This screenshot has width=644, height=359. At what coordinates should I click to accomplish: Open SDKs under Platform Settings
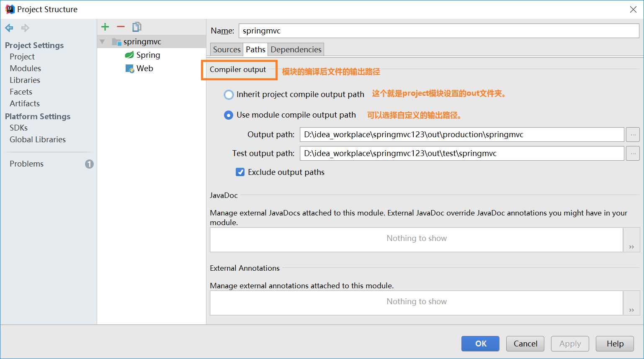pos(18,128)
